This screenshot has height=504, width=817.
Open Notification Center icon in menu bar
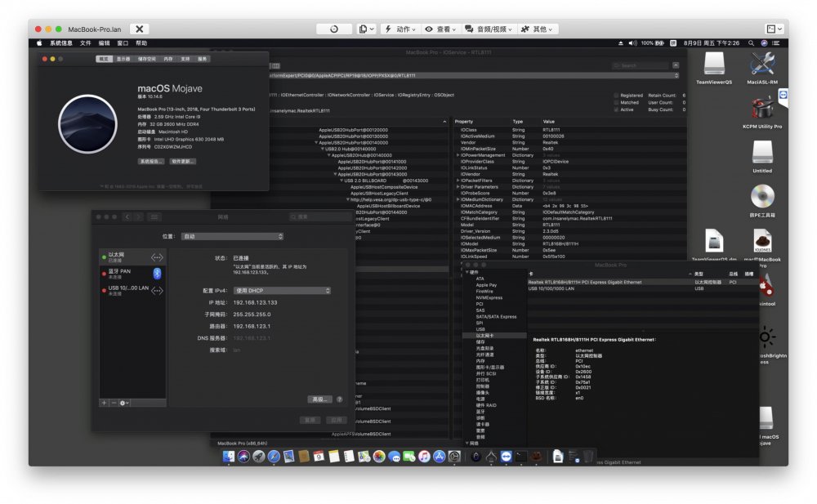776,43
